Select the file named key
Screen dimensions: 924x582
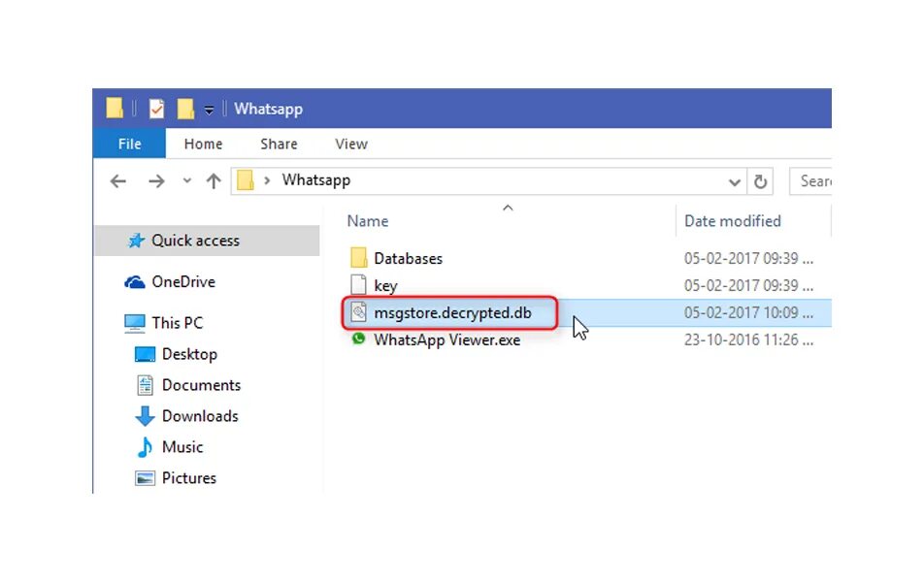click(385, 286)
